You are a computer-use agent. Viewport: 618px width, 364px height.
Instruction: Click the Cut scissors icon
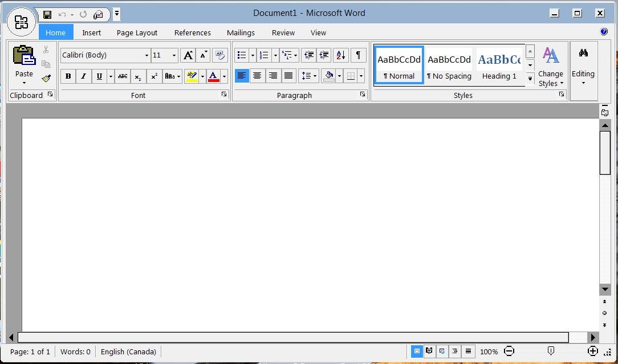pos(46,50)
